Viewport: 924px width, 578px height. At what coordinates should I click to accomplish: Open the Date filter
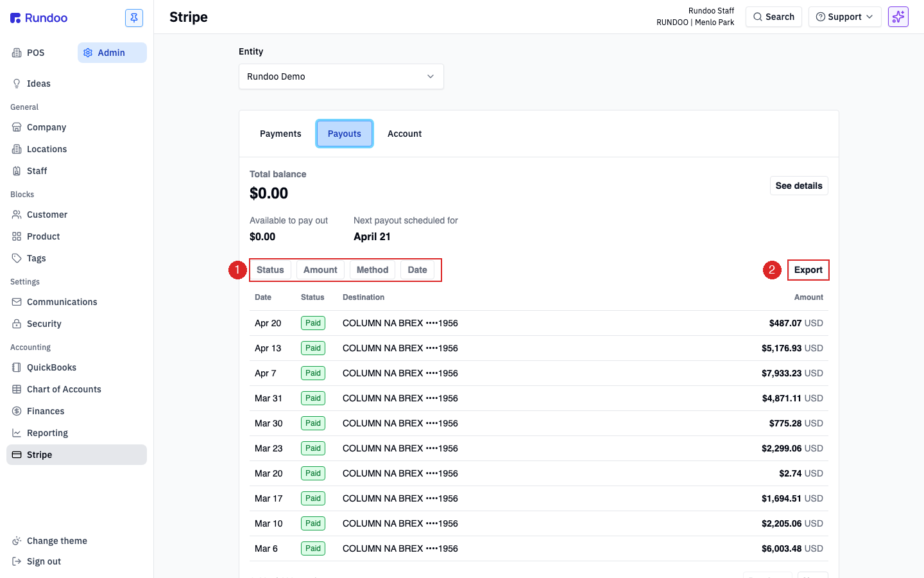tap(417, 270)
